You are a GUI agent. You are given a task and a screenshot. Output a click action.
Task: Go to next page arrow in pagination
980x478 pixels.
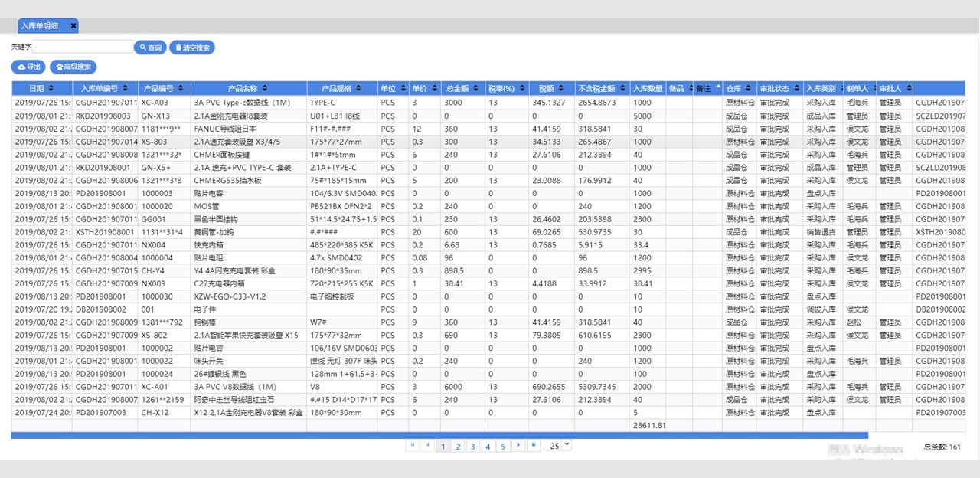click(518, 445)
